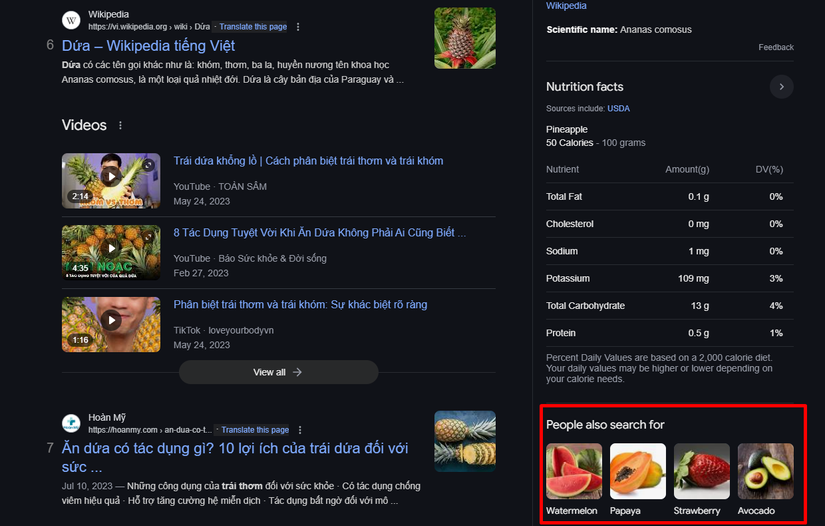
Task: Select the Watermelon related search image
Action: [x=574, y=471]
